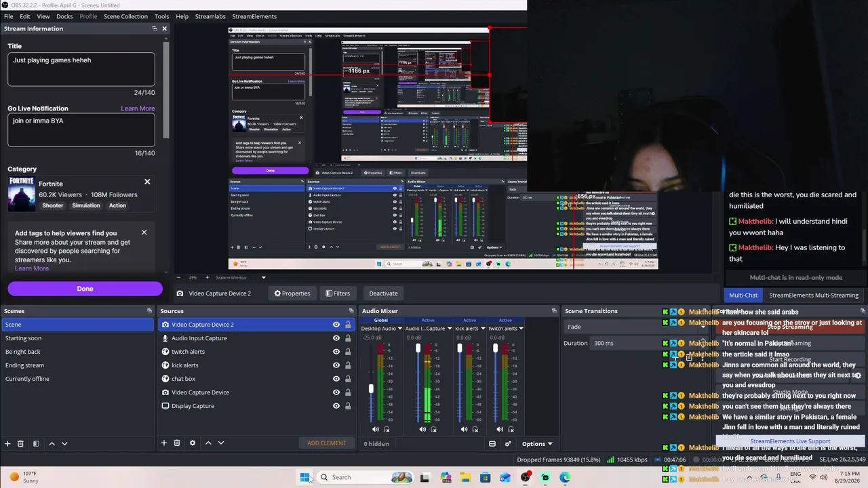Mute the Desktop Audio channel speaker

pos(376,429)
